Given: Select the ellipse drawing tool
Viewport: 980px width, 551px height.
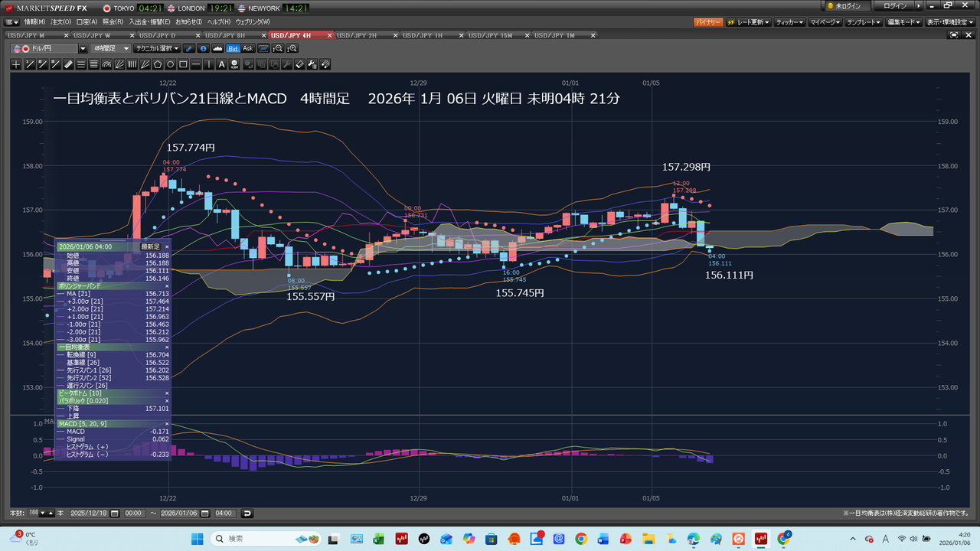Looking at the screenshot, I should pos(170,64).
